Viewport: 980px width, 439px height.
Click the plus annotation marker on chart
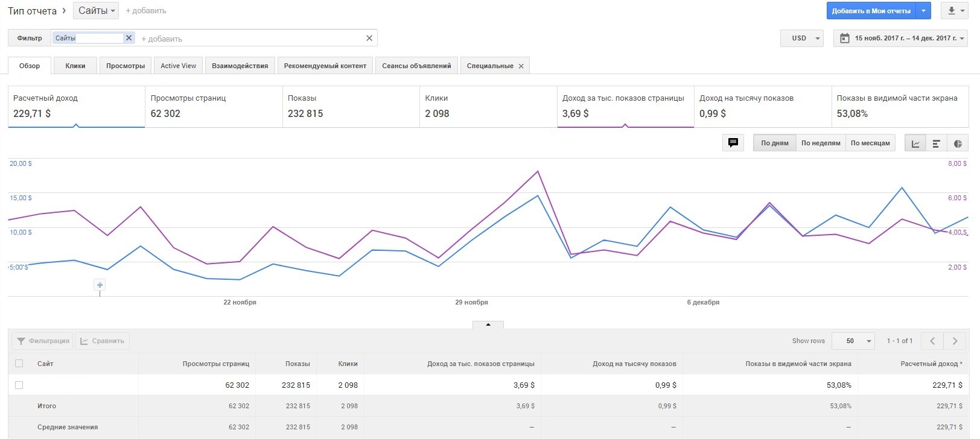[x=100, y=285]
